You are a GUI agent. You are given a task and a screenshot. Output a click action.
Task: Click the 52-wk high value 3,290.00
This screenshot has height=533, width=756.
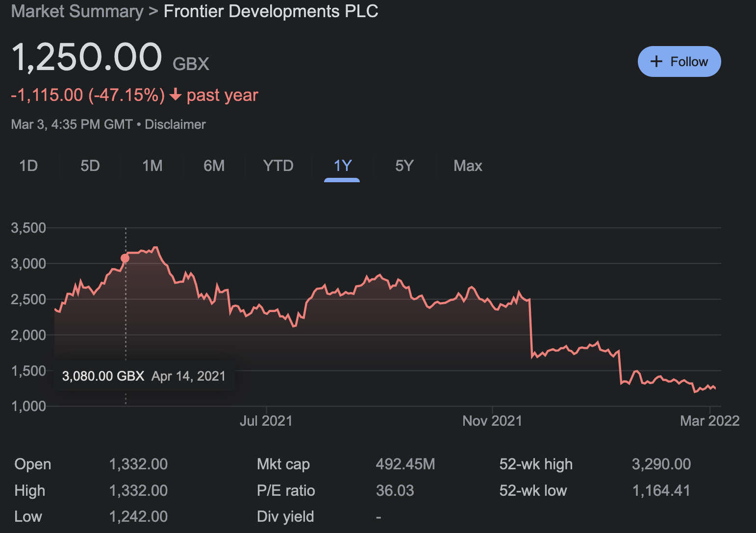point(661,464)
